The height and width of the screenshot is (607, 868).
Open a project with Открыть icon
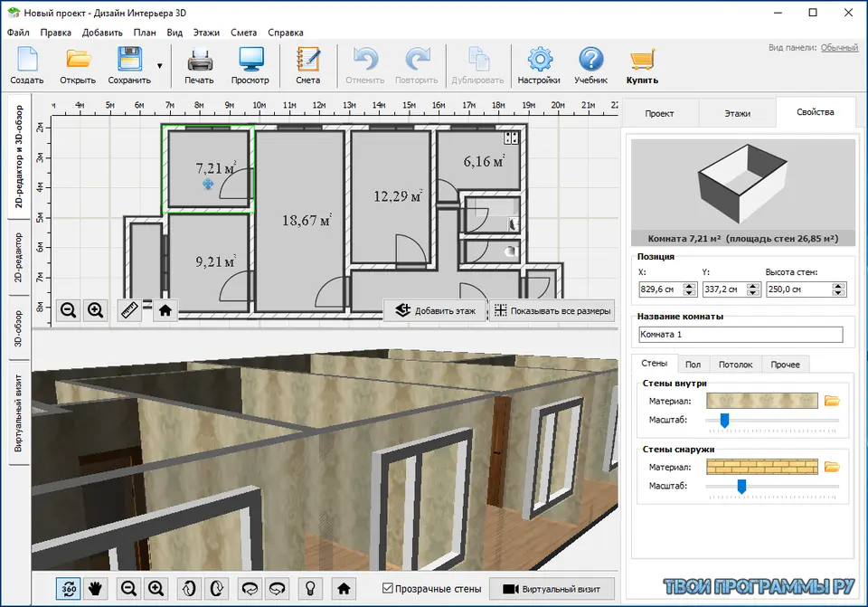78,65
